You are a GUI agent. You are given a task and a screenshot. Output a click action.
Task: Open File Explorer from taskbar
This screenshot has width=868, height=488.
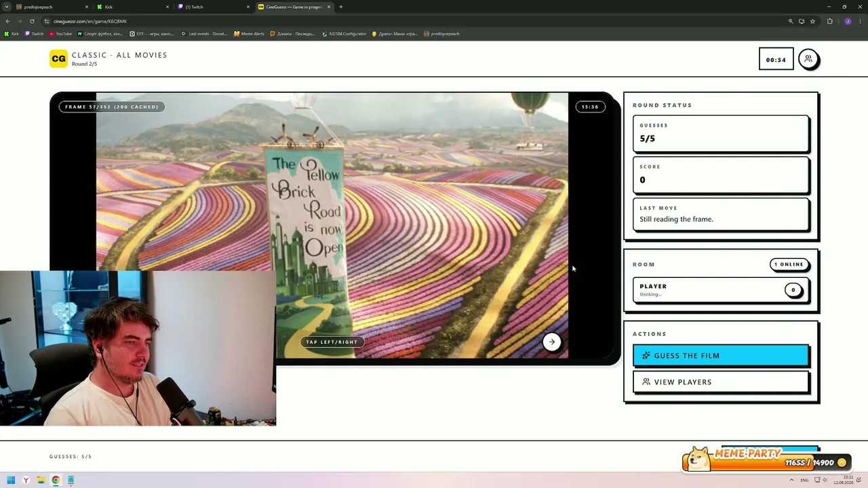(x=41, y=480)
